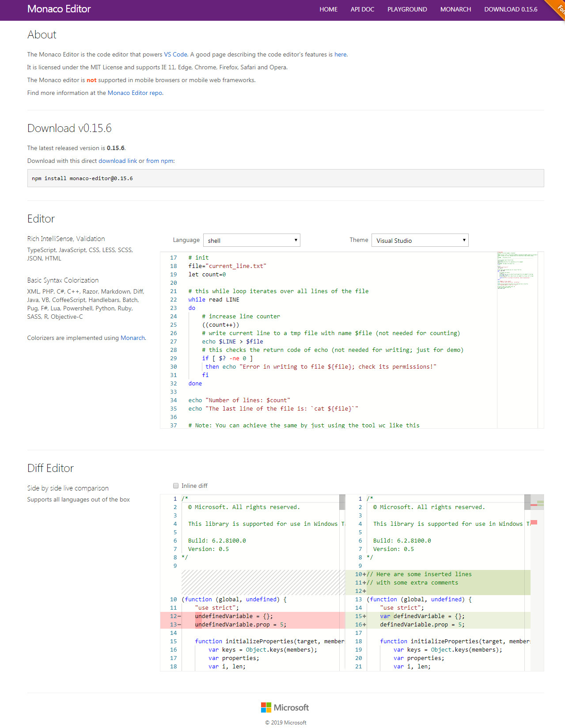Click 'Version: 0.5' in right diff pane
This screenshot has height=728, width=565.
point(394,549)
